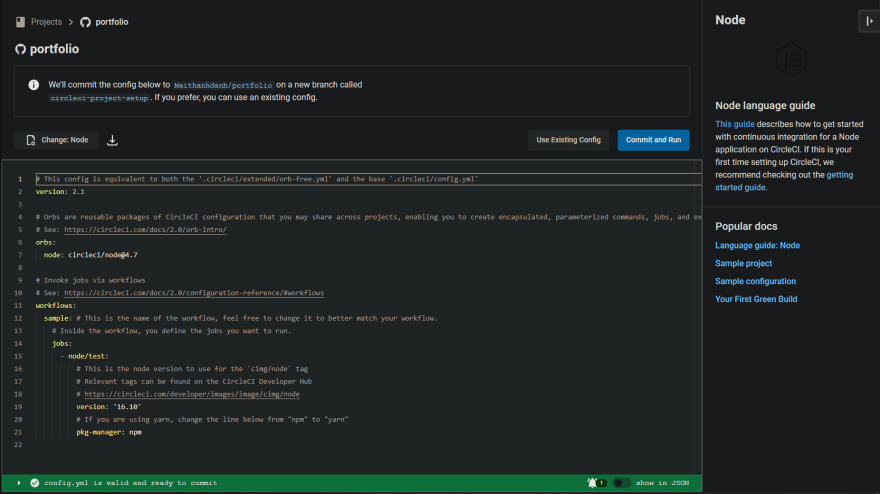Click the GitHub icon beside breadcrumb portfolio

[85, 22]
